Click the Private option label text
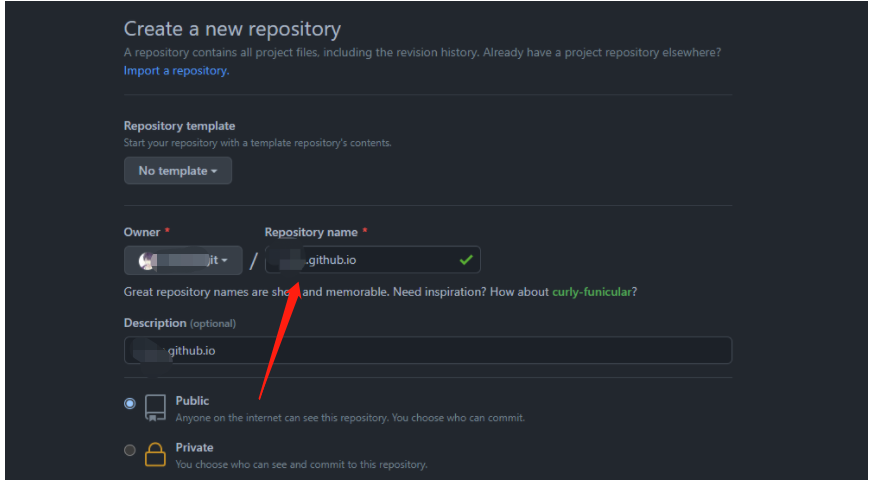This screenshot has height=480, width=871. [x=194, y=447]
